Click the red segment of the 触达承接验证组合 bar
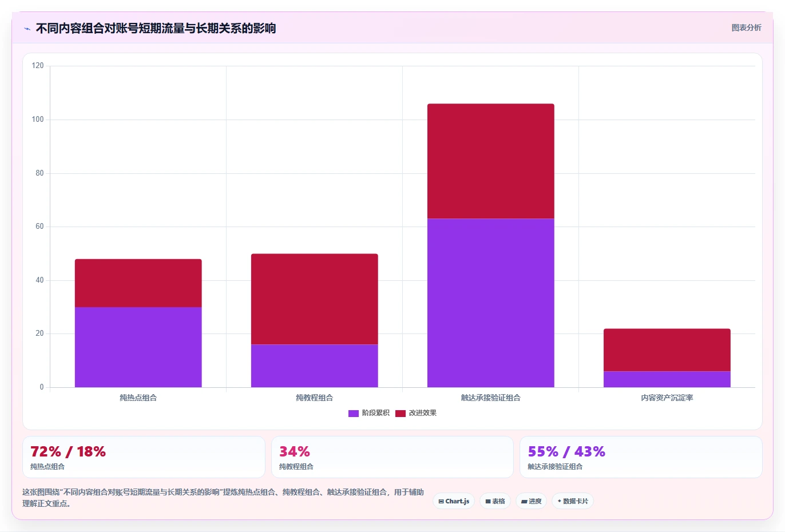785x532 pixels. [490, 161]
